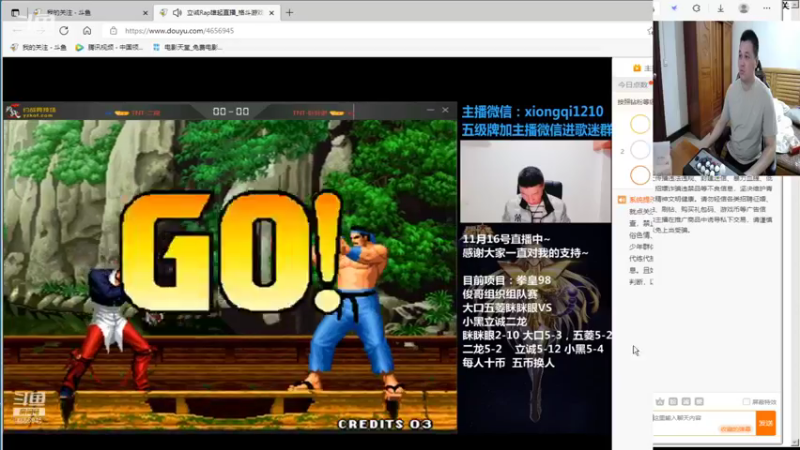Click the 主播微信：xiongqi1210 overlay text
This screenshot has width=800, height=450.
pyautogui.click(x=533, y=111)
